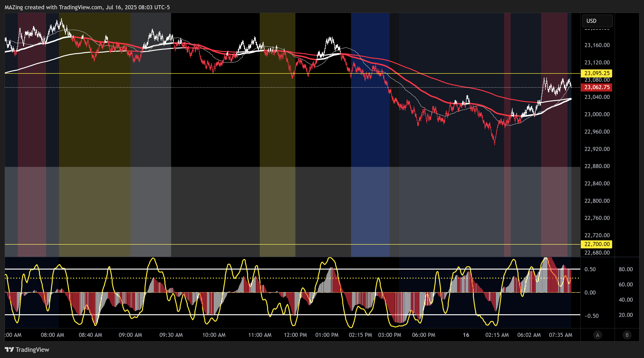Screen dimensions: 644x358
Task: Click the current price label 23,062.75
Action: point(596,87)
